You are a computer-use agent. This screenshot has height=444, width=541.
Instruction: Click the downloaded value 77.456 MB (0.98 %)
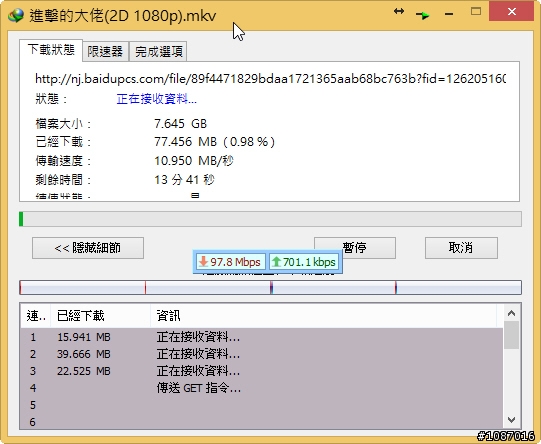point(214,142)
